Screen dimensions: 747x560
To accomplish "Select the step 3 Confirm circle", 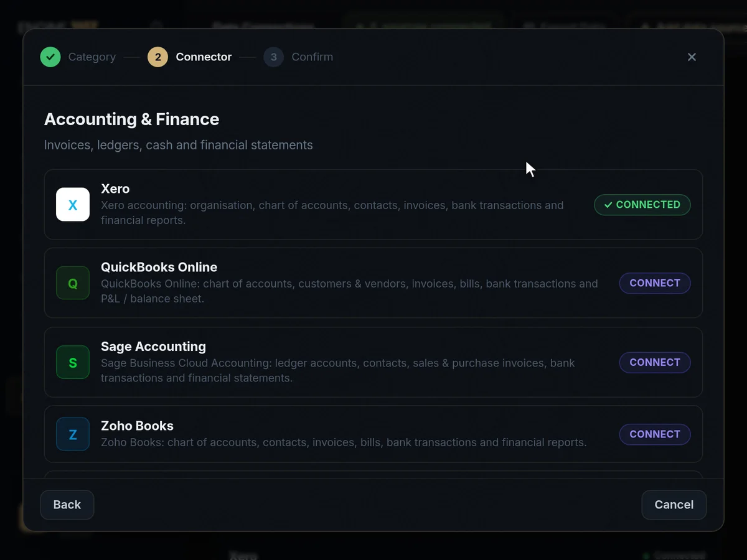I will point(273,57).
